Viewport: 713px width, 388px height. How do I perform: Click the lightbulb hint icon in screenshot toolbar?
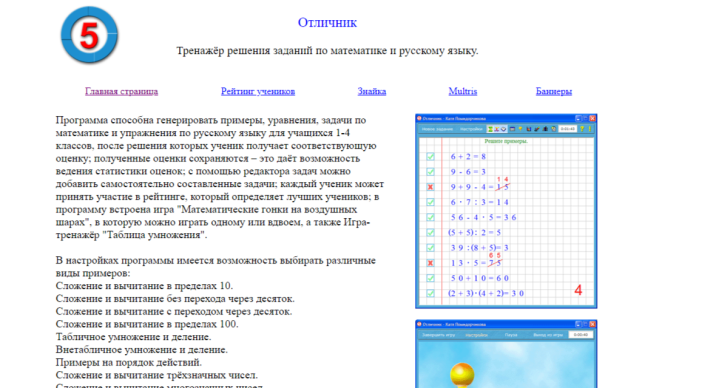(x=521, y=129)
